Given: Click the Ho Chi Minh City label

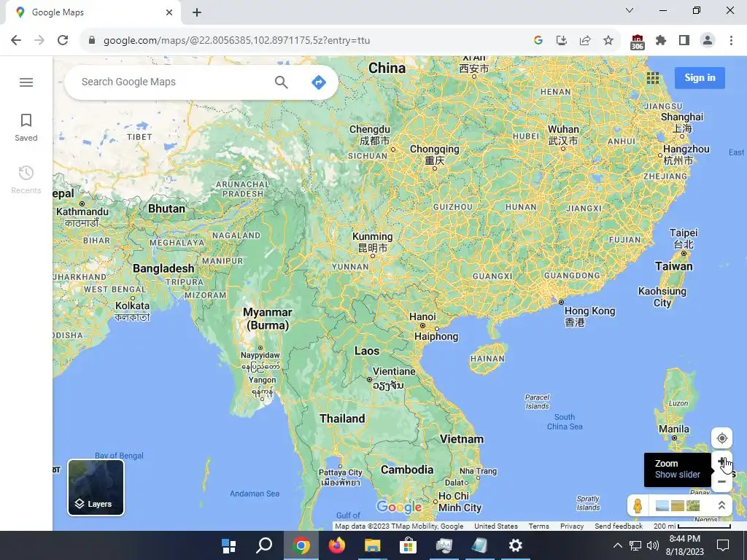Looking at the screenshot, I should 460,502.
